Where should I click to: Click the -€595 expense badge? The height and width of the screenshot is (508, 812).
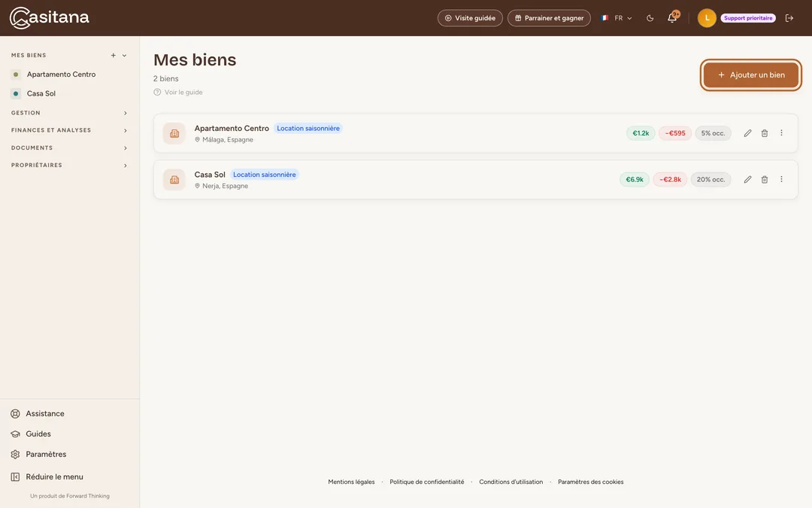click(675, 133)
